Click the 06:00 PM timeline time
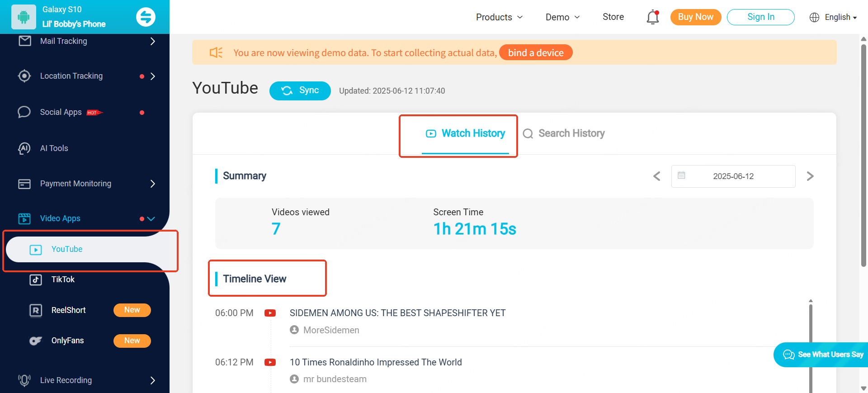 pos(234,313)
